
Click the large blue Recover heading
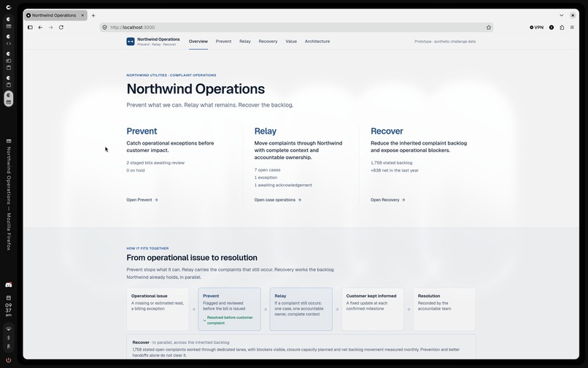point(387,131)
